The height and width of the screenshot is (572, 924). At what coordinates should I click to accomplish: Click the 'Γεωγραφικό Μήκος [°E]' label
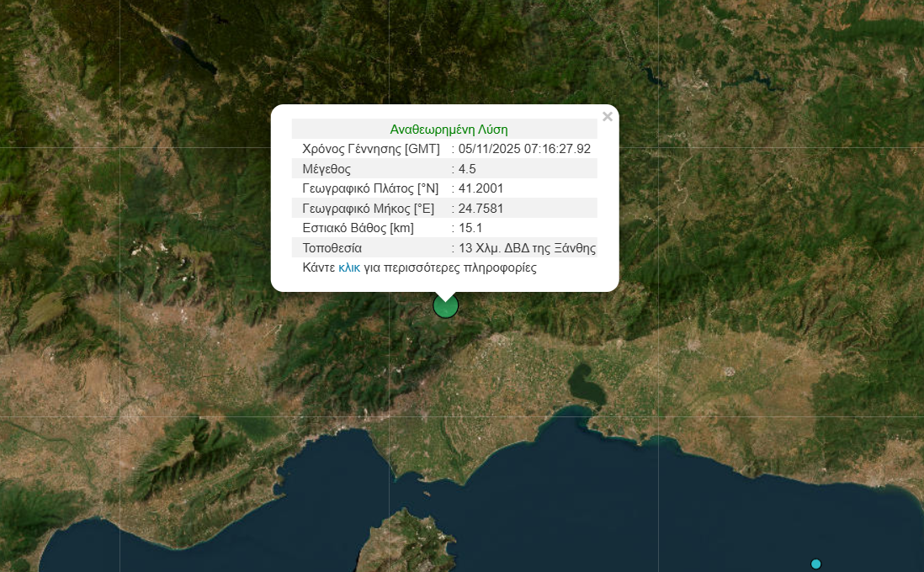pyautogui.click(x=368, y=208)
